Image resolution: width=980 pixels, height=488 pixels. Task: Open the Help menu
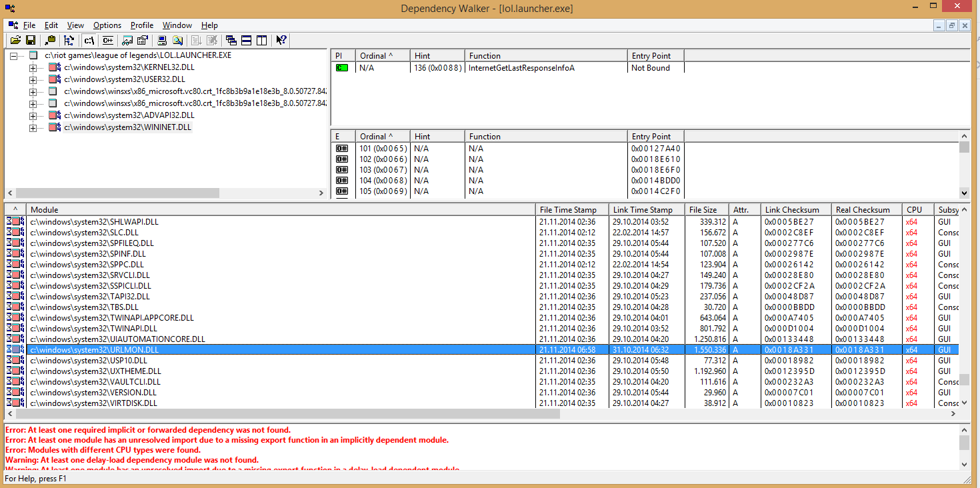coord(210,25)
